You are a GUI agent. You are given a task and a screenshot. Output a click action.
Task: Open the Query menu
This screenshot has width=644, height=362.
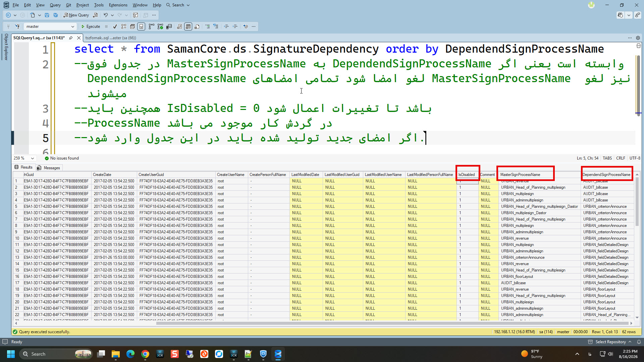click(55, 5)
